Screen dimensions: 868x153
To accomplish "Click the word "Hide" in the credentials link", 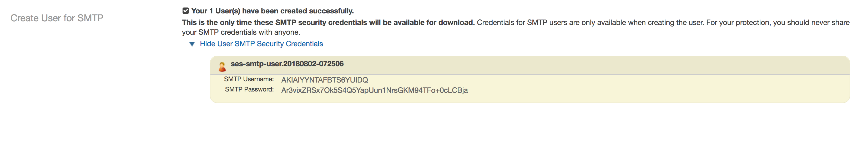I will (207, 44).
